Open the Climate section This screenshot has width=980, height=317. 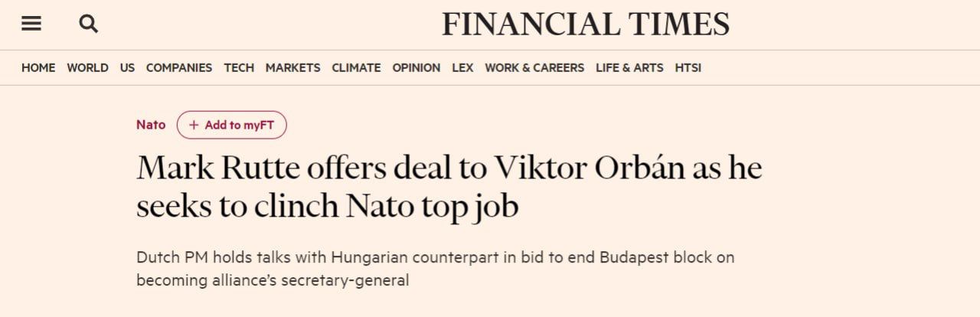tap(356, 67)
